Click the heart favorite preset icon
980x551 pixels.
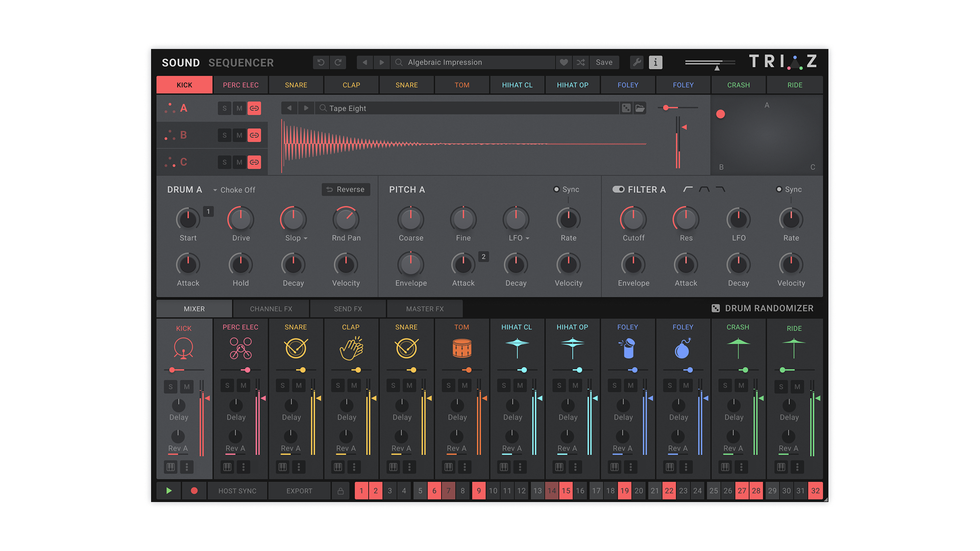point(563,62)
